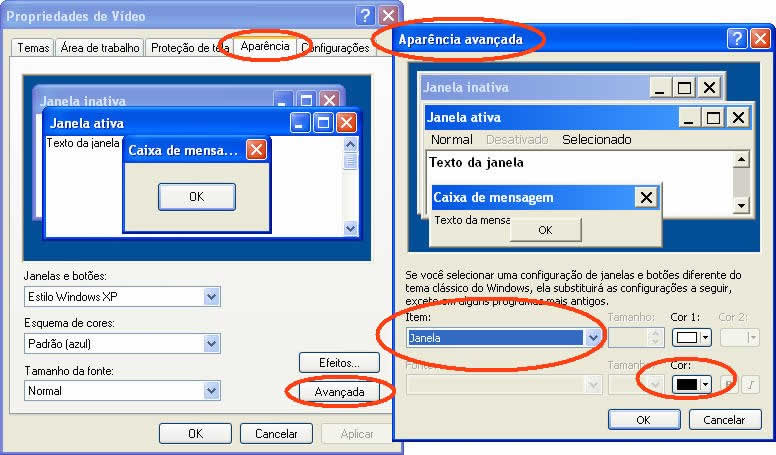Viewport: 776px width, 455px height.
Task: Click the help question mark in Aparência avançada
Action: click(737, 39)
